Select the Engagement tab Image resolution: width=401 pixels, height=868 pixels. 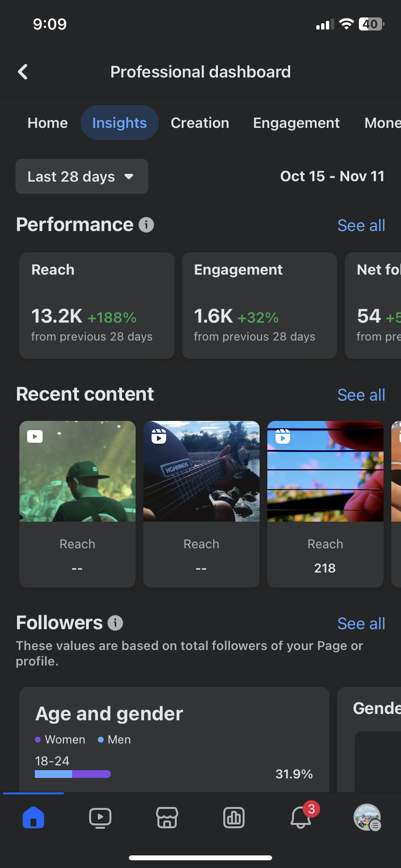click(296, 123)
